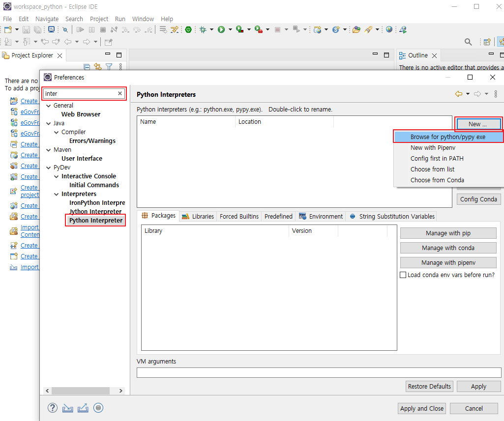Click the Suspend debug icon
Screen dimensions: 504x421
coord(91,29)
